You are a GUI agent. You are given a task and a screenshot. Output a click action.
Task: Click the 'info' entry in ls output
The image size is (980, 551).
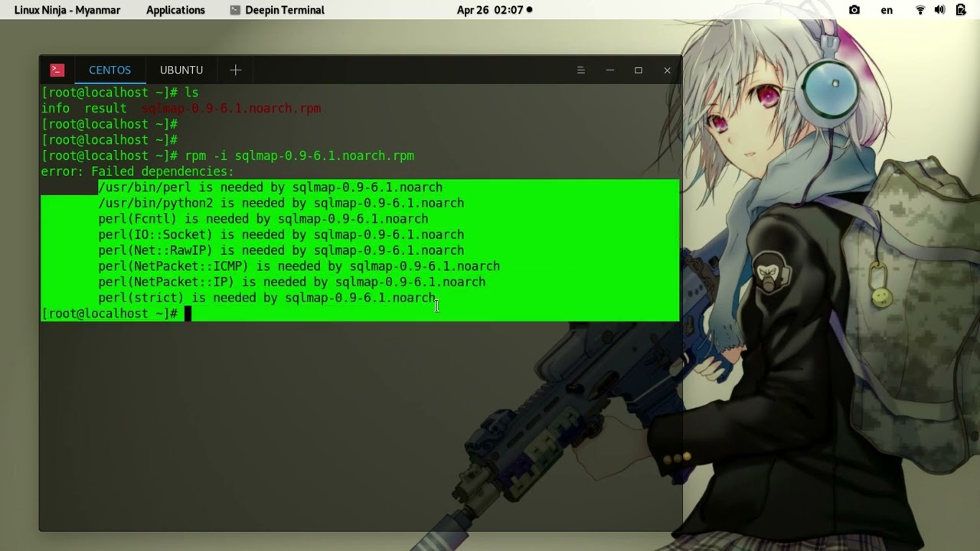click(x=55, y=109)
